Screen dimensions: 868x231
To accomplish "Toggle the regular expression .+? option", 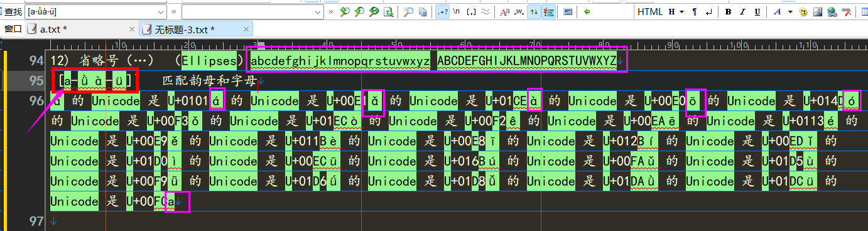I will click(x=442, y=11).
